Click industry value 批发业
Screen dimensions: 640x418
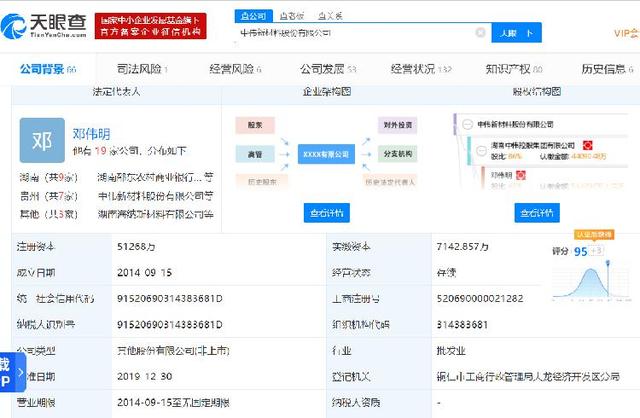(x=451, y=351)
